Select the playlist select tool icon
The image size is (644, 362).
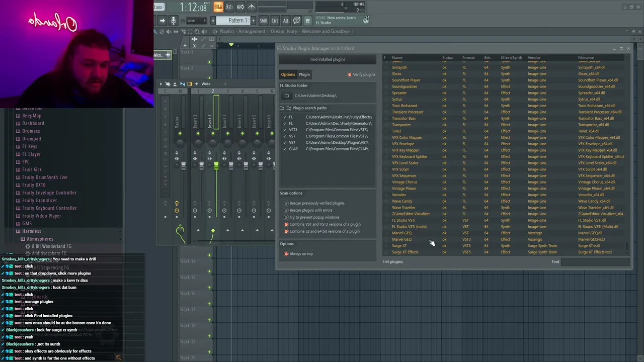[x=190, y=31]
